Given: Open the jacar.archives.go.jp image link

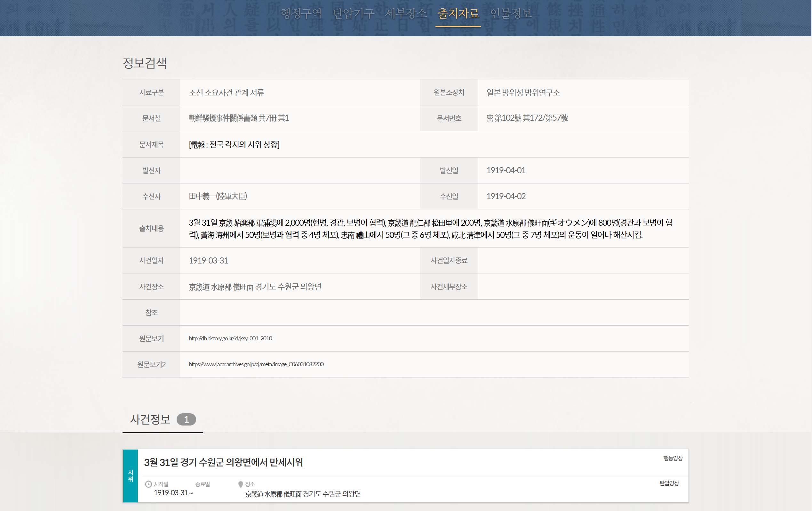Looking at the screenshot, I should [256, 364].
